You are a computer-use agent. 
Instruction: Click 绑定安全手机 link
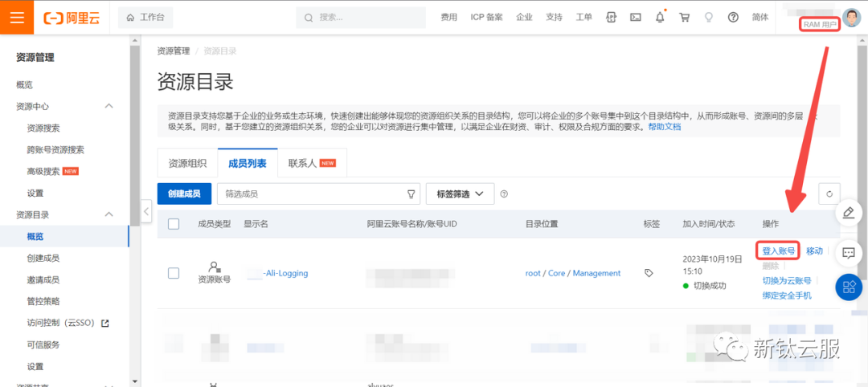coord(787,295)
